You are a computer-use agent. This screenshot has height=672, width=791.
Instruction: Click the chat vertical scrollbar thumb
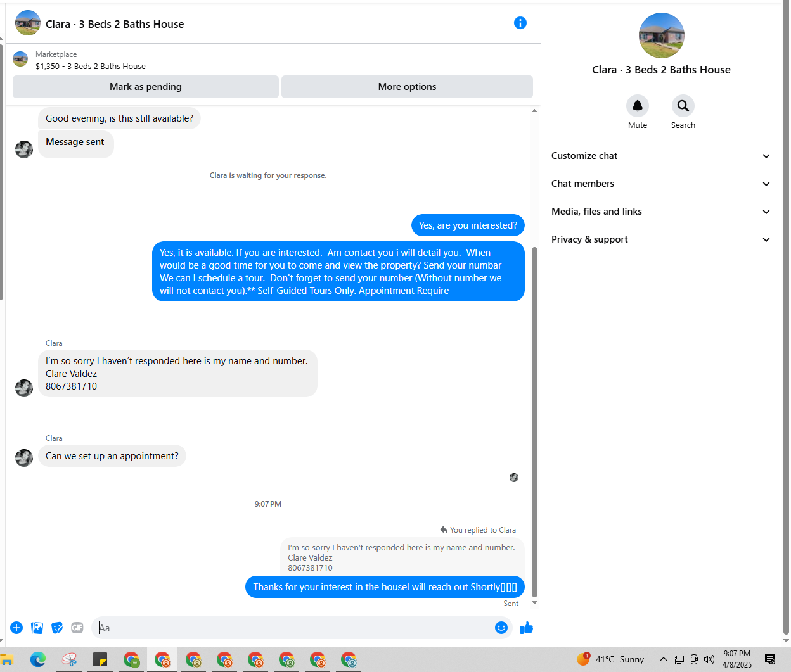point(534,422)
